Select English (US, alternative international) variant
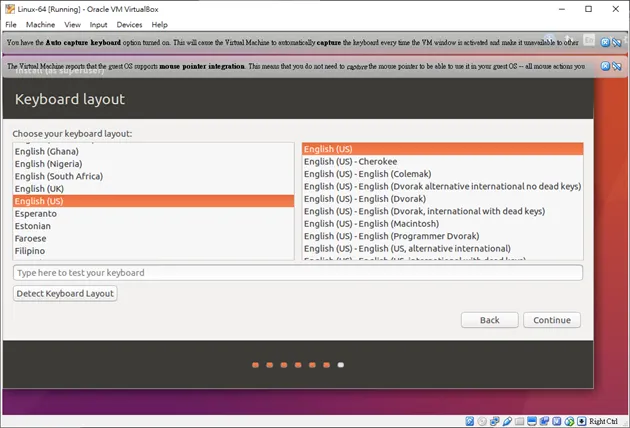 click(442, 249)
